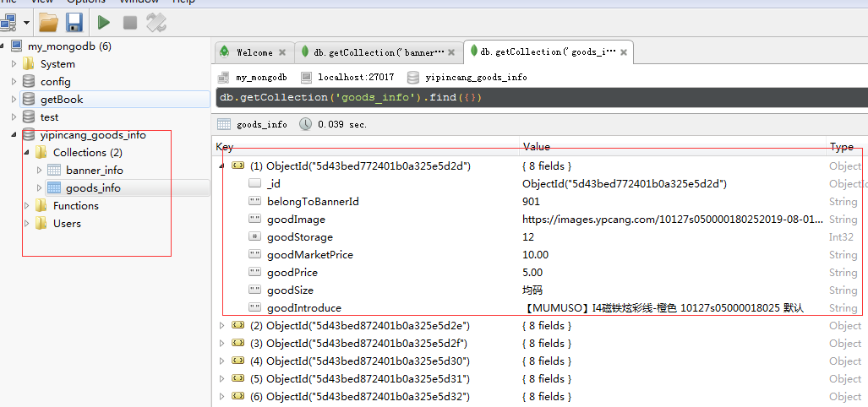Click the Key column header
Viewport: 868px width, 407px height.
point(366,147)
